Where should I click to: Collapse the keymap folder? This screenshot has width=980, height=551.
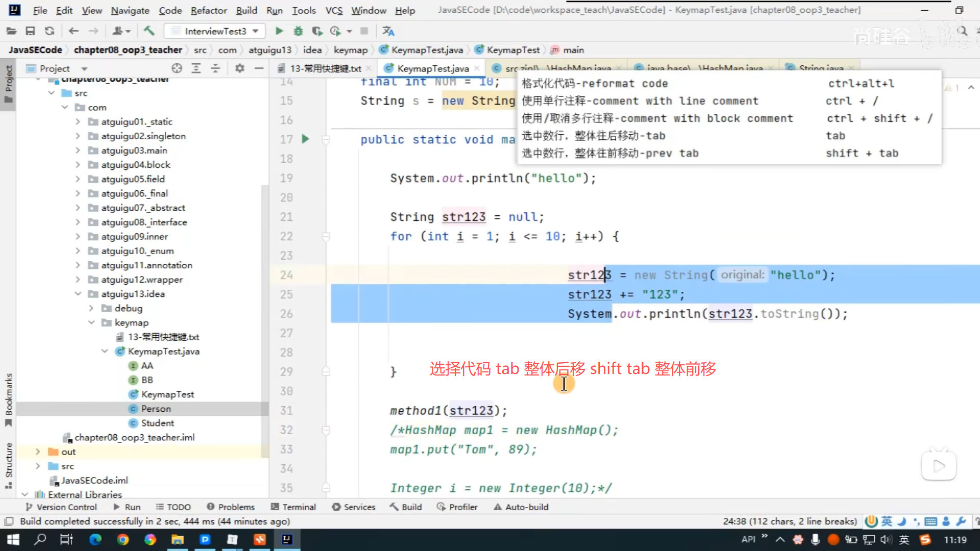[91, 322]
